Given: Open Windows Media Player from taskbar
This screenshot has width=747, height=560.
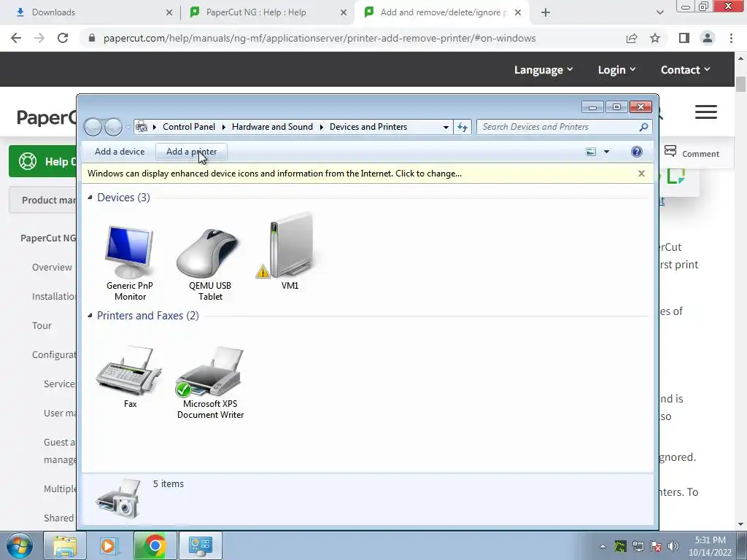Looking at the screenshot, I should (x=109, y=545).
